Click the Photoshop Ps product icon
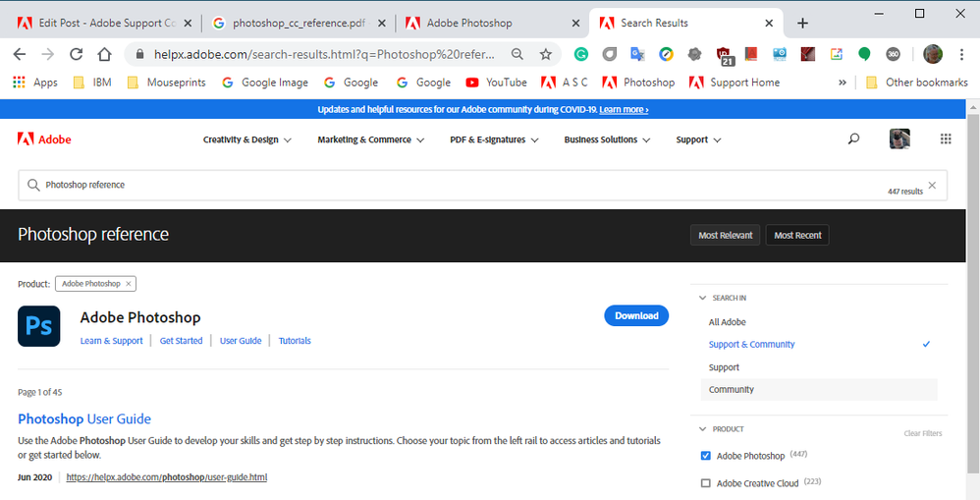 (38, 326)
